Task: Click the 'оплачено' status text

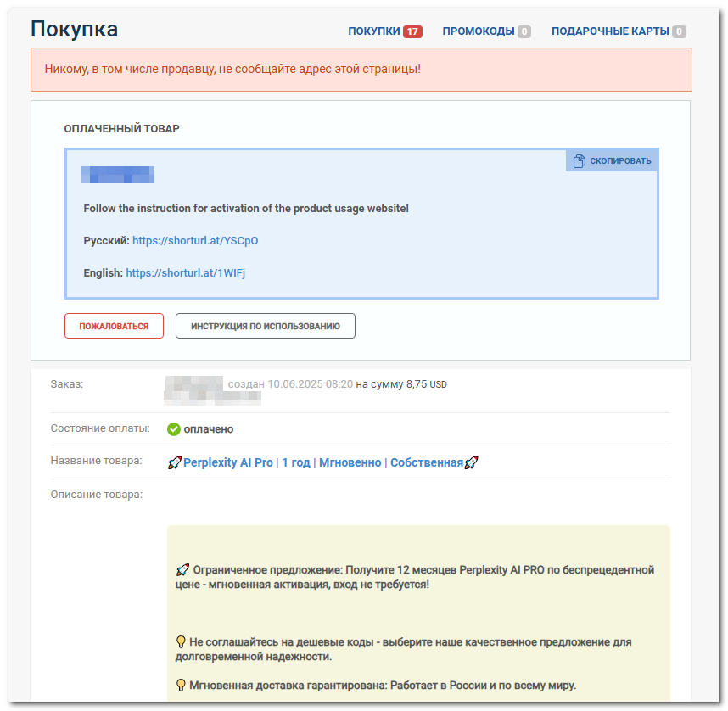Action: 209,429
